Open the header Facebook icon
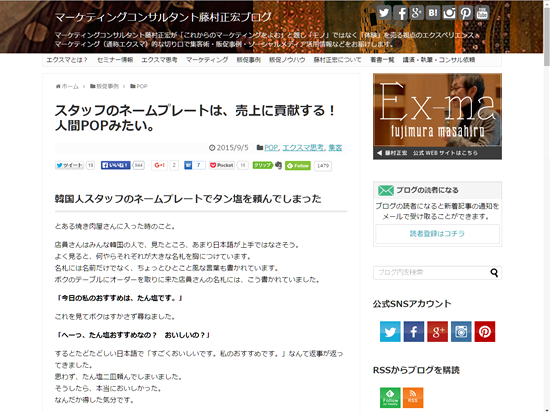This screenshot has width=550, height=412. [400, 13]
